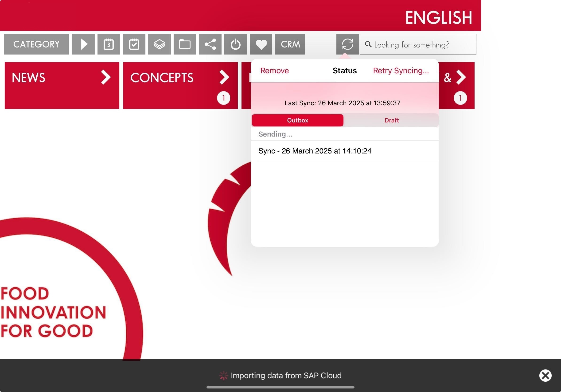
Task: Switch to the Outbox segment
Action: (297, 120)
